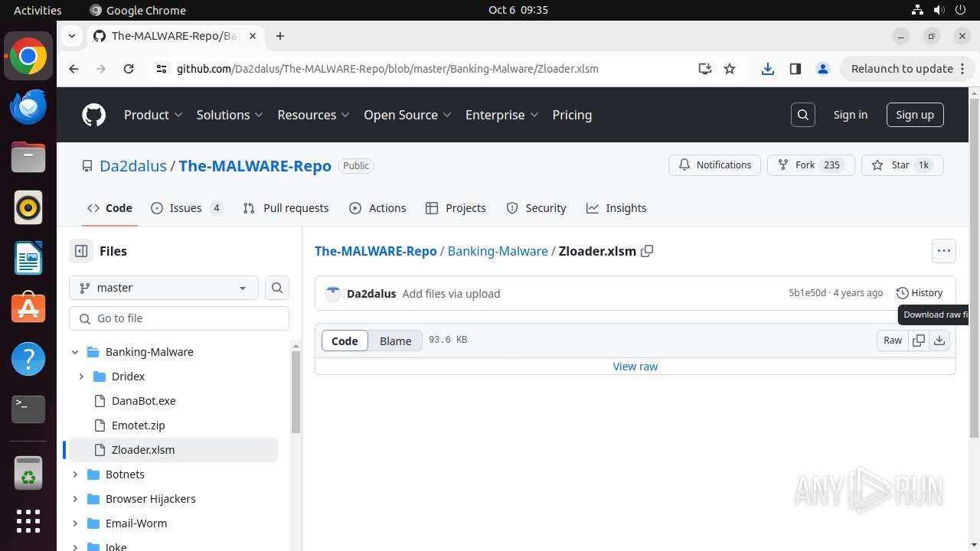Open Product dropdown menu
The image size is (980, 551).
[x=153, y=115]
